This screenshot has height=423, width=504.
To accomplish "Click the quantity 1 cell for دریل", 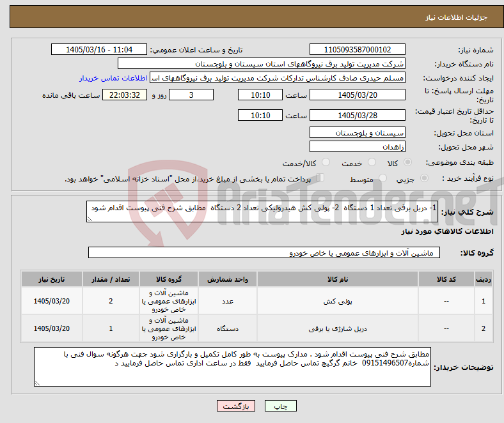I will (x=111, y=328).
